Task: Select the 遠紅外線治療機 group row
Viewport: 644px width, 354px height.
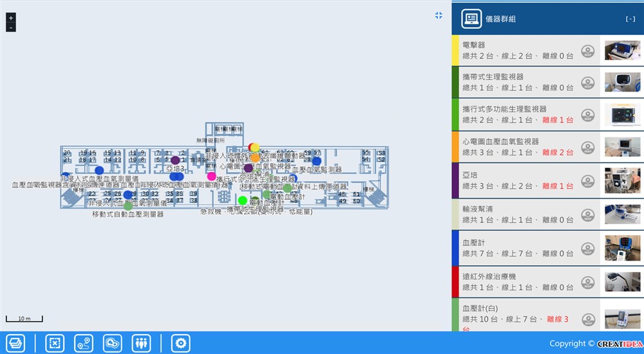Action: click(x=518, y=282)
